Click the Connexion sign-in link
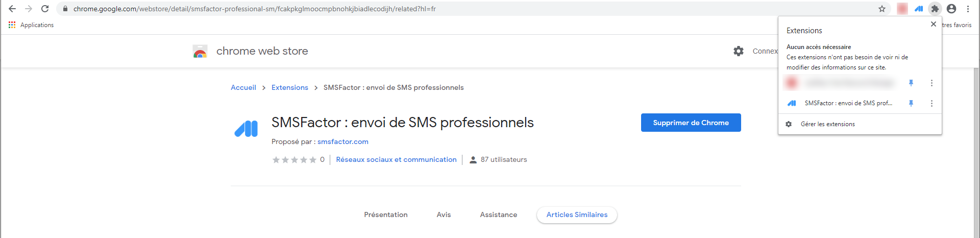This screenshot has width=980, height=238. pyautogui.click(x=765, y=51)
